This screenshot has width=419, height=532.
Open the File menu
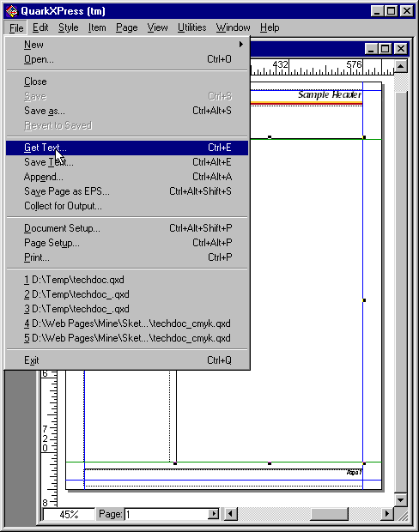point(16,27)
